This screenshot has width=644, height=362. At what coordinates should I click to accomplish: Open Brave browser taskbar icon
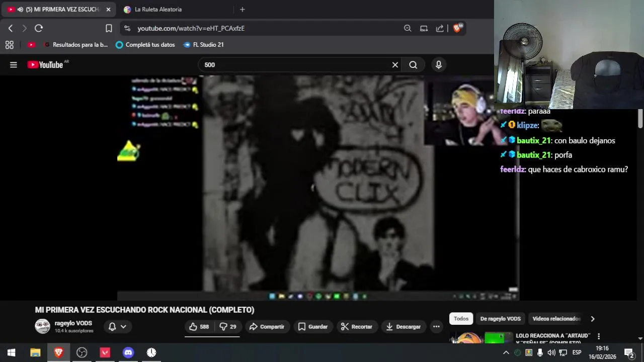(58, 352)
